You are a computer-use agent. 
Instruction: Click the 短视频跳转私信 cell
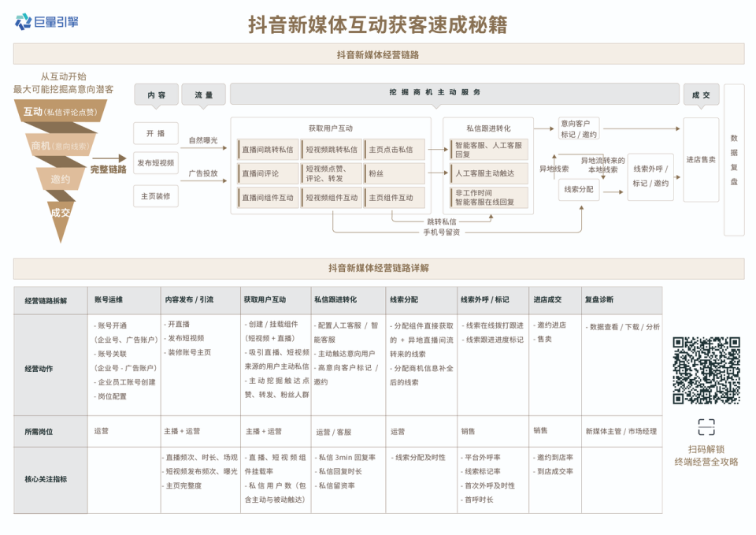(x=332, y=150)
